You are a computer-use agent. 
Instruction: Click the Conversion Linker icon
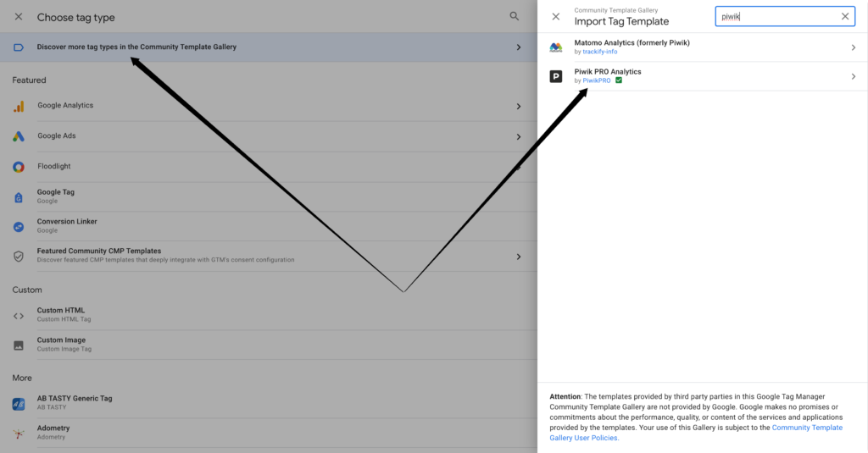(x=19, y=226)
